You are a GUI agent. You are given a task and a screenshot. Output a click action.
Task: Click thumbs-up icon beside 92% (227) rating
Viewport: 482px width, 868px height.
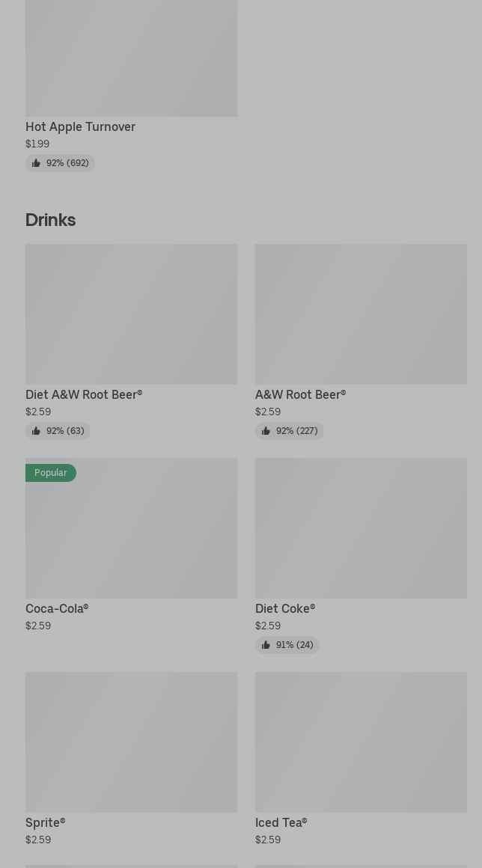(x=266, y=431)
